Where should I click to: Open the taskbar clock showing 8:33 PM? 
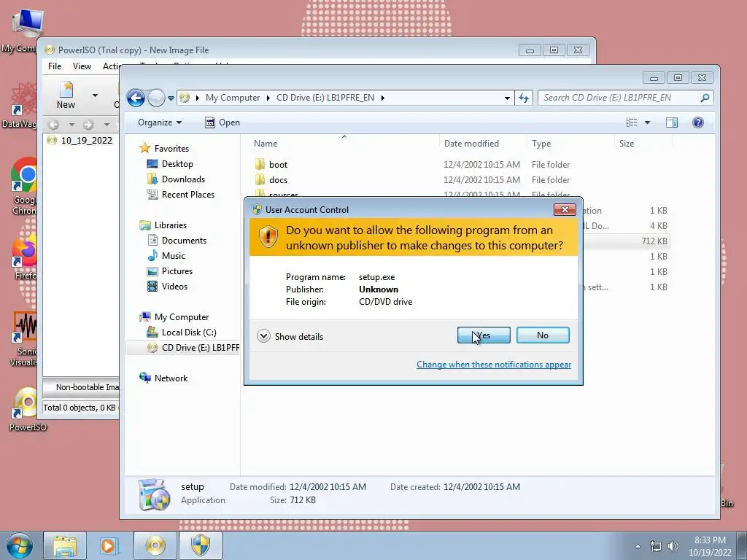pyautogui.click(x=710, y=546)
